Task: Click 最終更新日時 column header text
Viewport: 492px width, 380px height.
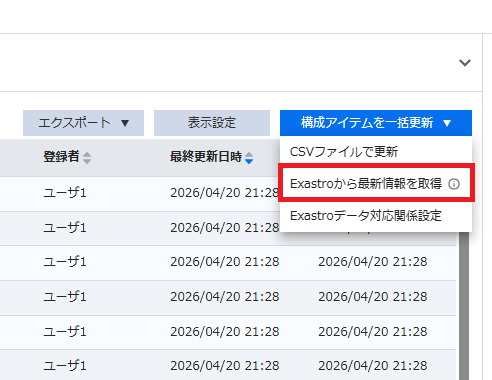Action: point(206,157)
